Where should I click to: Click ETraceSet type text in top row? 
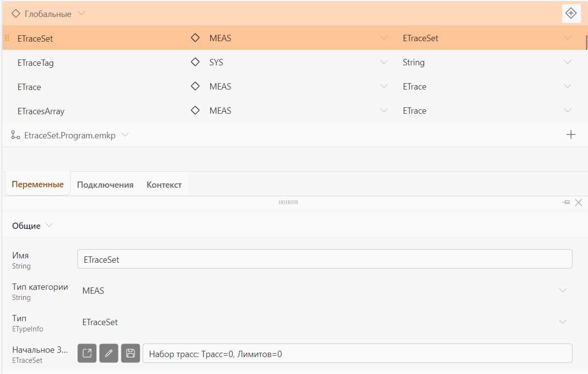[x=420, y=38]
